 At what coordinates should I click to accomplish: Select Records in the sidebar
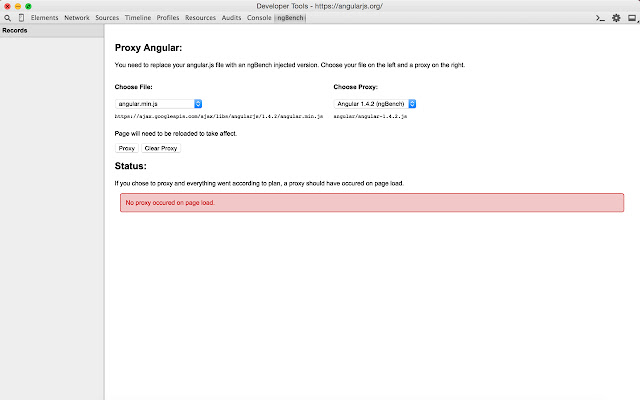point(15,31)
